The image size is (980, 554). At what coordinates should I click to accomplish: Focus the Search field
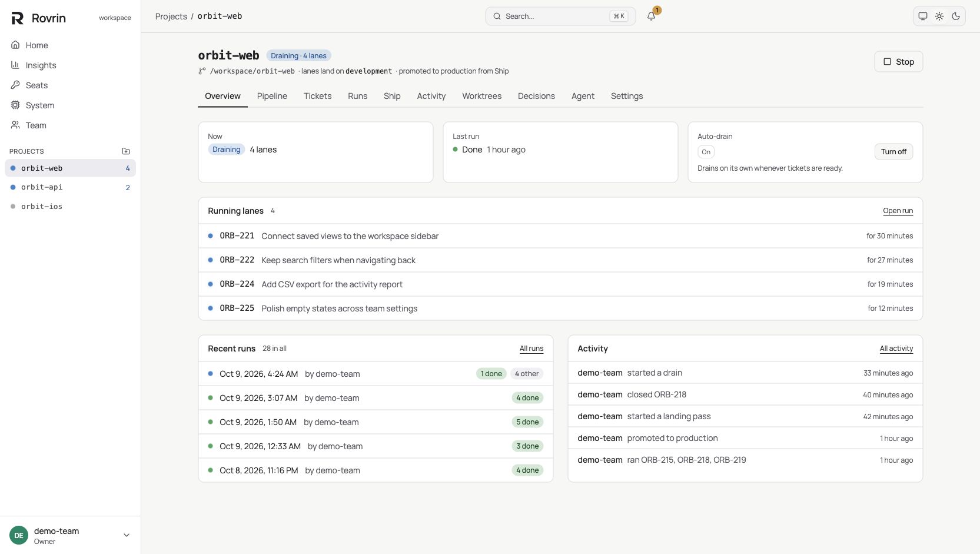[560, 16]
